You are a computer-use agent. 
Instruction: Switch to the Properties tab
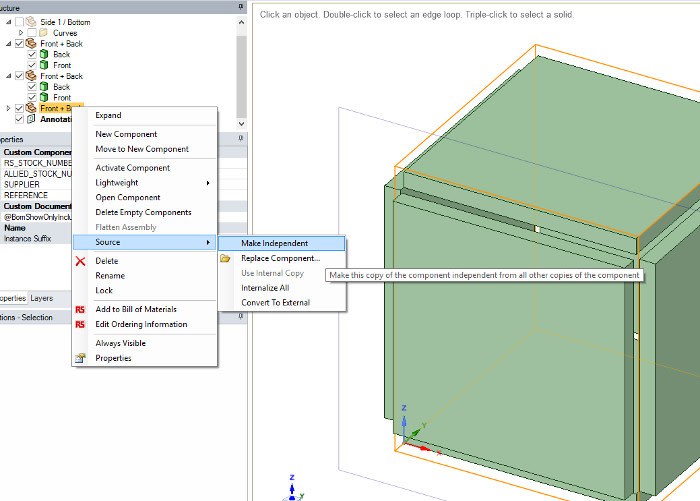click(12, 298)
